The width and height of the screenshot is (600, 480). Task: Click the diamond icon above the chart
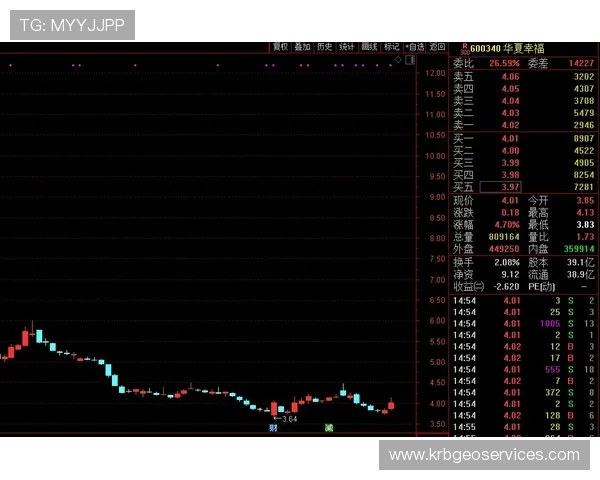pos(397,60)
